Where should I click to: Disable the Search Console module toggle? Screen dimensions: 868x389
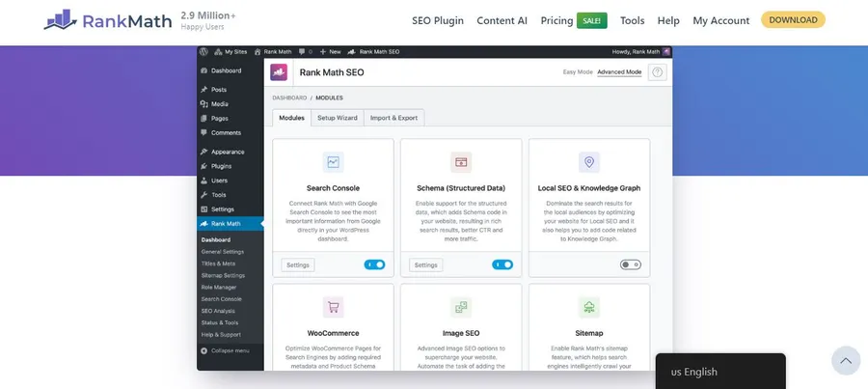pyautogui.click(x=374, y=264)
